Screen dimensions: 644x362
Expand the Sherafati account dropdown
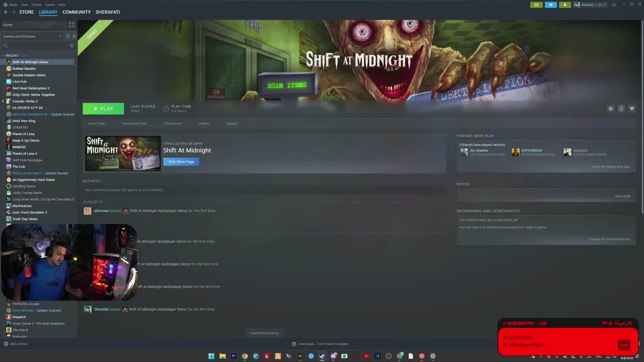591,5
